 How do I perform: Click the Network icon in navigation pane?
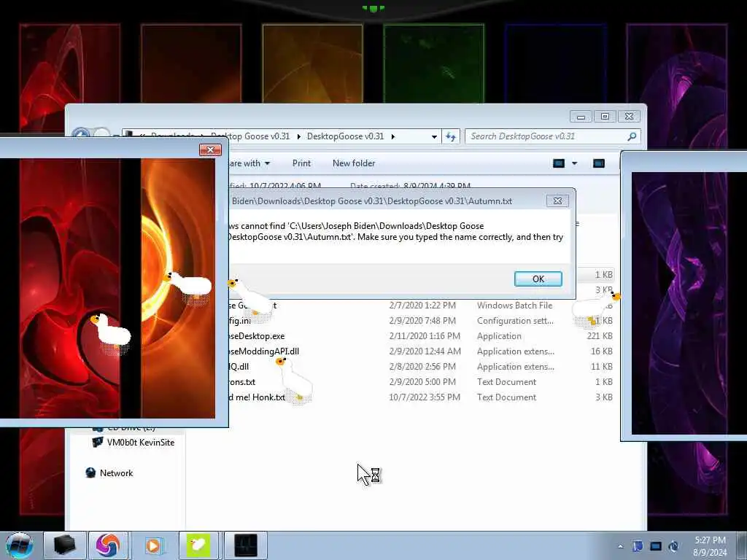click(x=90, y=472)
